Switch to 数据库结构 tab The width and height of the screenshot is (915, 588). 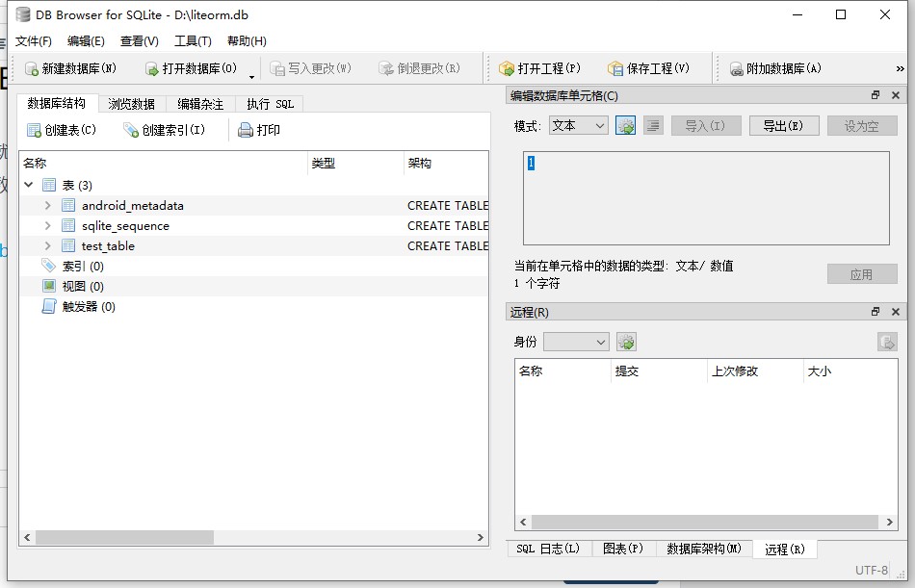pos(57,103)
